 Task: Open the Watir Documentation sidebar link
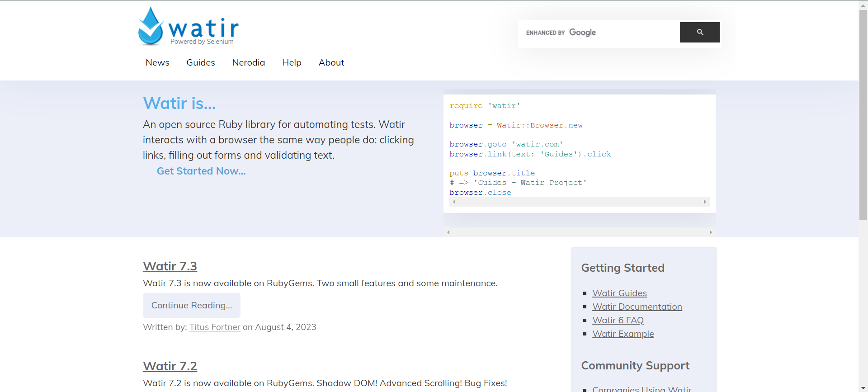[x=637, y=307]
